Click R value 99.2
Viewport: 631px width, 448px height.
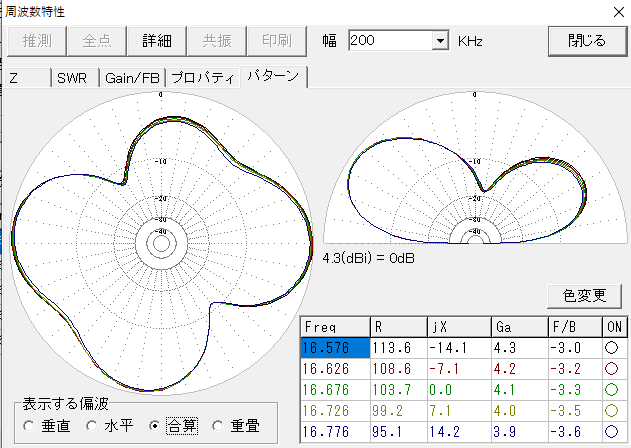click(x=399, y=411)
